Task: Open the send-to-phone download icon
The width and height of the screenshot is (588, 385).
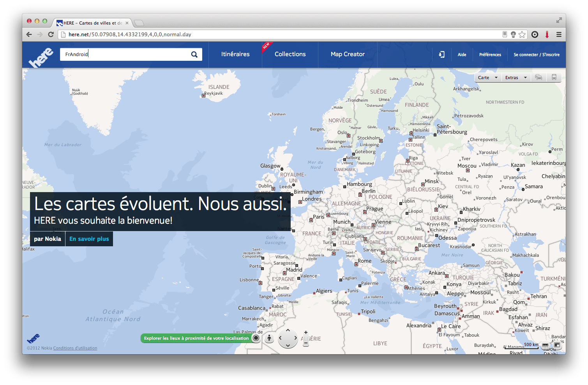Action: (441, 55)
